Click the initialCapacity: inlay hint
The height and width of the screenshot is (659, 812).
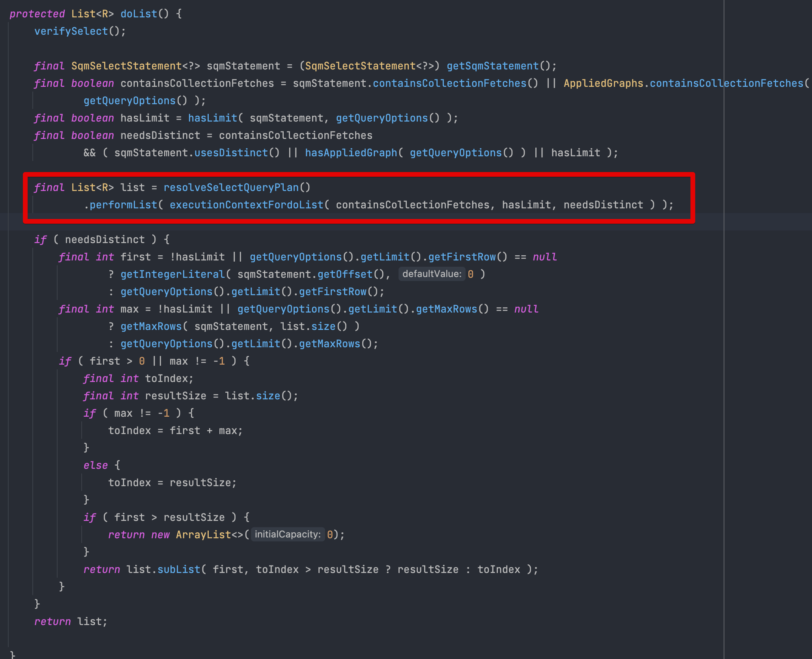tap(288, 534)
